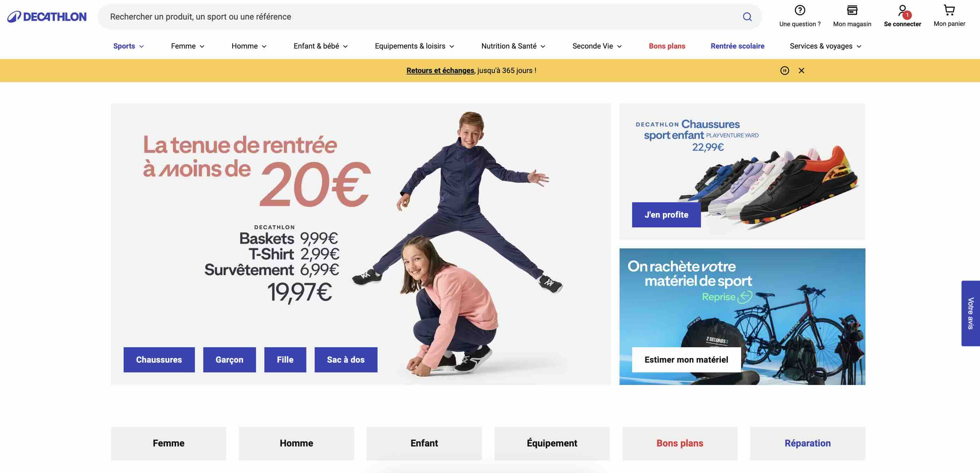Select the Sac à dos button
This screenshot has height=473, width=980.
click(345, 359)
